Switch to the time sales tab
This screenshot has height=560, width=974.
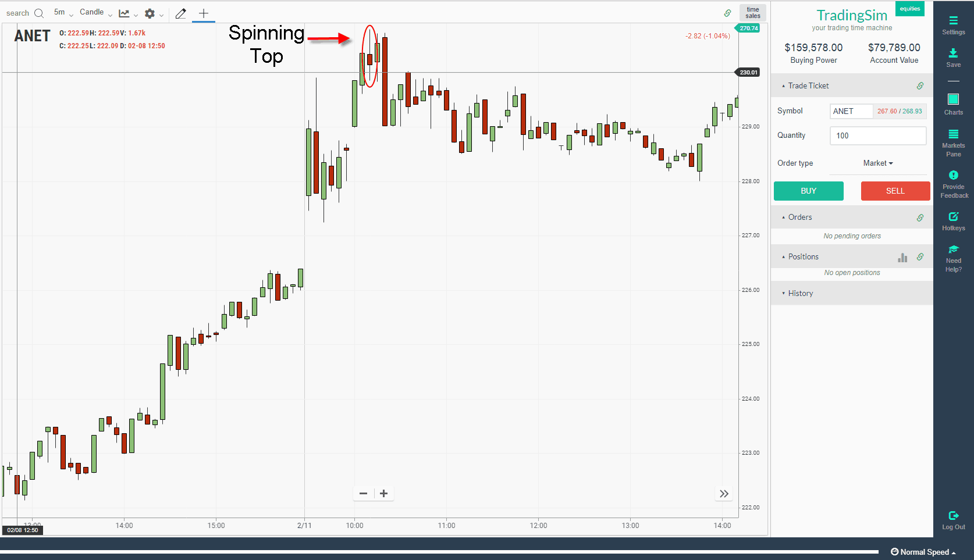(x=752, y=12)
